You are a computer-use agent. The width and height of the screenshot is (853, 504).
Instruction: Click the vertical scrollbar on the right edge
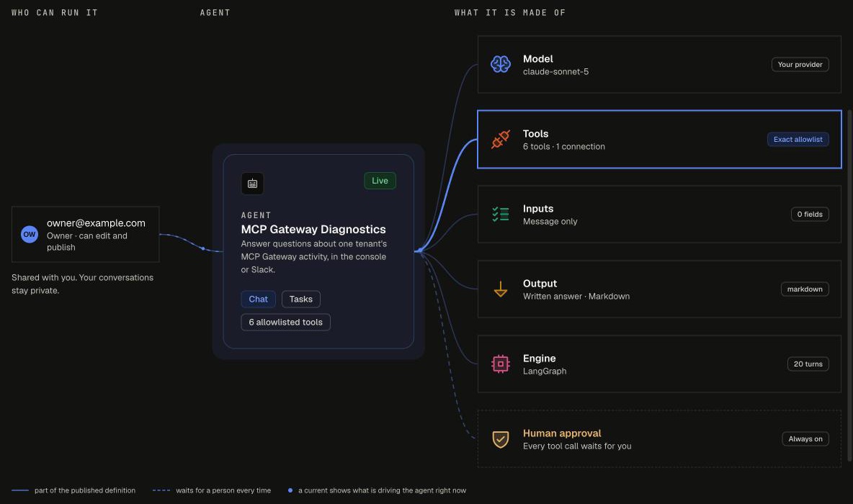click(849, 285)
